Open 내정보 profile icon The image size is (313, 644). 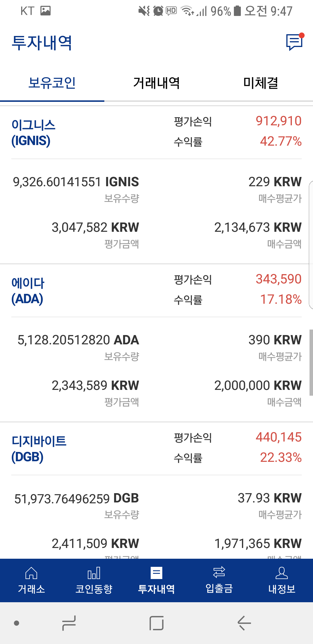[x=281, y=573]
